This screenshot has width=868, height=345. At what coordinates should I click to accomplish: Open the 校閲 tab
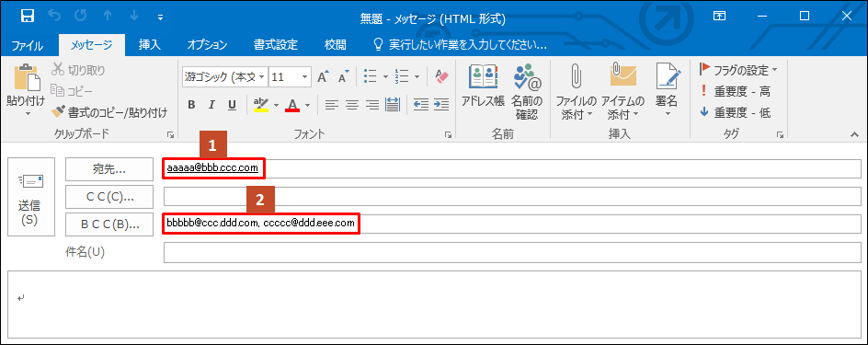point(336,45)
